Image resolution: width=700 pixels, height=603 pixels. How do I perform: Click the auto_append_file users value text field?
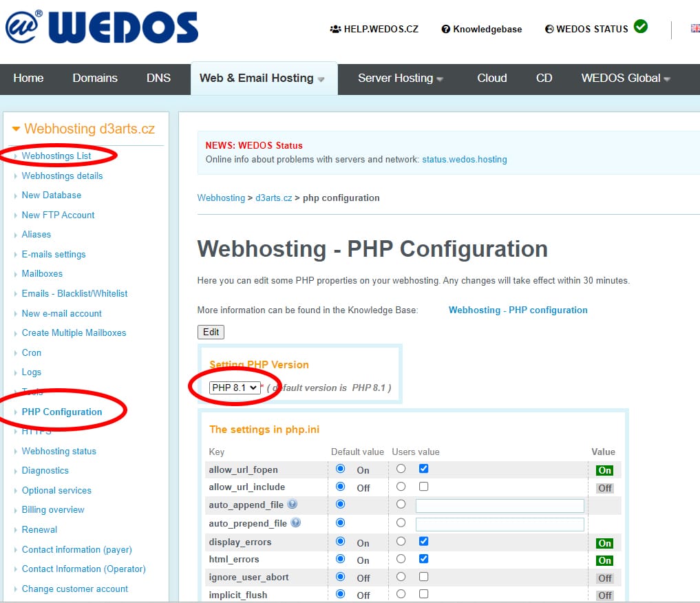click(500, 506)
